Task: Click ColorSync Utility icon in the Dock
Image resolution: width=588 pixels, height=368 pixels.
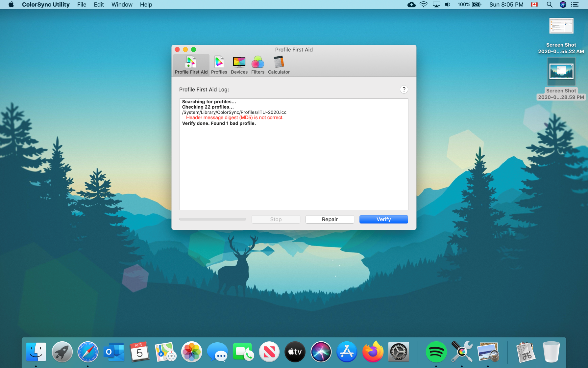Action: (x=462, y=352)
